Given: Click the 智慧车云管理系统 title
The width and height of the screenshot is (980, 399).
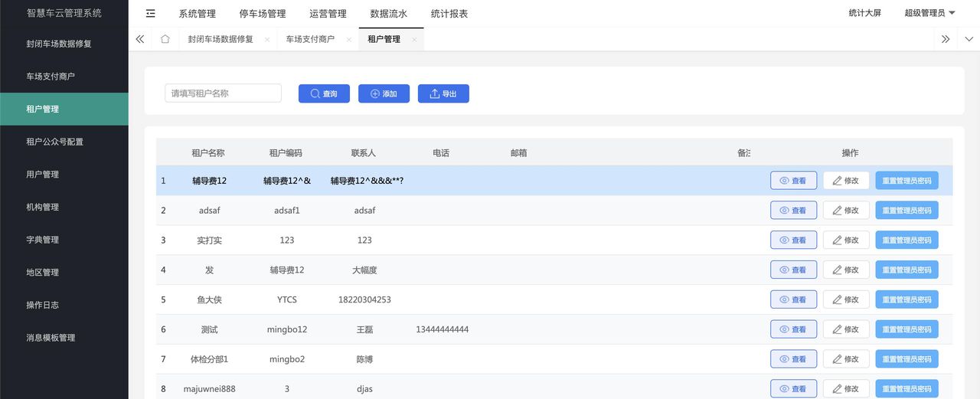Looking at the screenshot, I should pyautogui.click(x=64, y=13).
